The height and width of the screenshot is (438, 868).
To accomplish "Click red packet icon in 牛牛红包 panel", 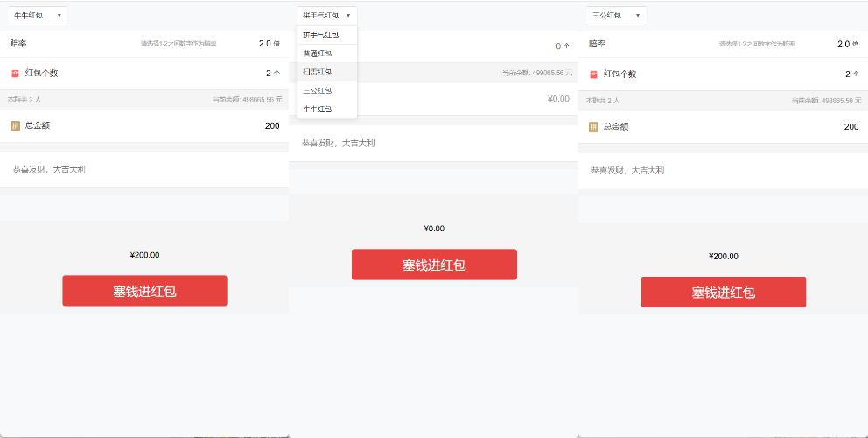I will pyautogui.click(x=15, y=74).
